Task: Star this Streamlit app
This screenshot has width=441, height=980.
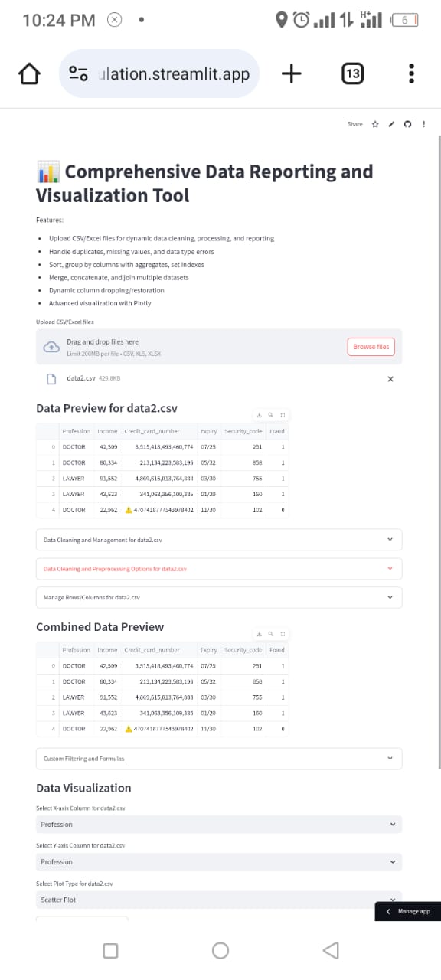Action: pos(375,124)
